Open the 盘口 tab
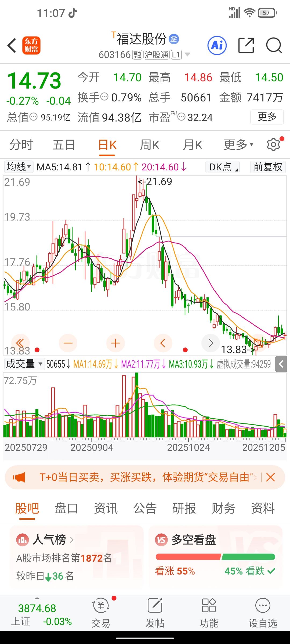Viewport: 290px width, 644px height. point(66,508)
